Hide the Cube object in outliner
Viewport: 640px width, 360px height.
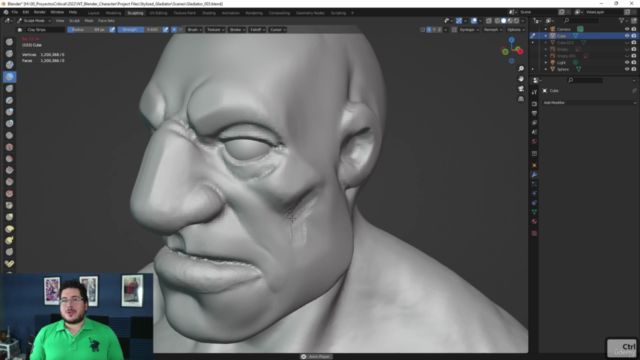point(627,36)
